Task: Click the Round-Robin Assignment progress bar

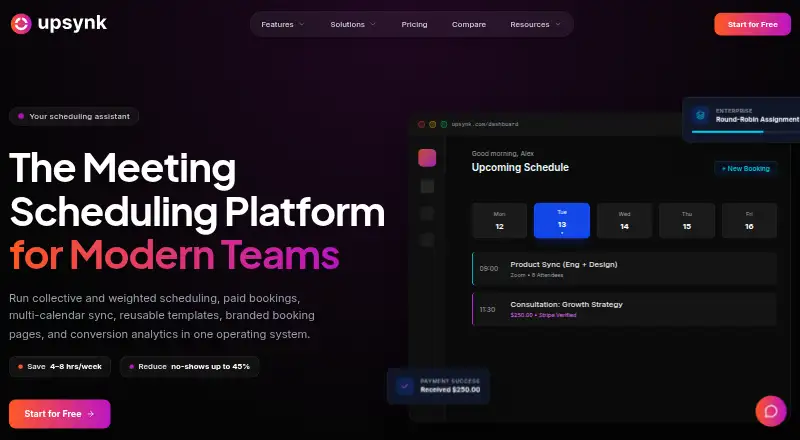Action: tap(745, 132)
